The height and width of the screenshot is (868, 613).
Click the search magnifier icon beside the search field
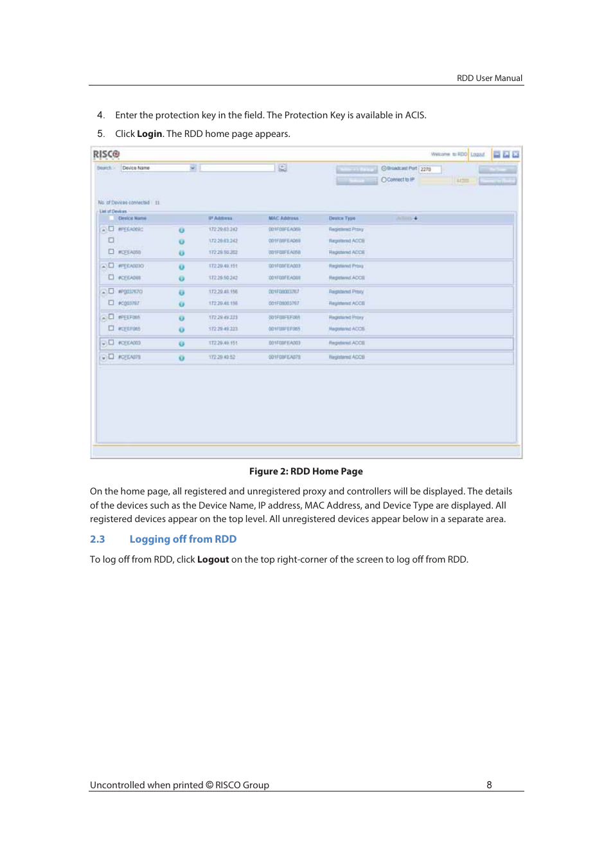[x=283, y=168]
